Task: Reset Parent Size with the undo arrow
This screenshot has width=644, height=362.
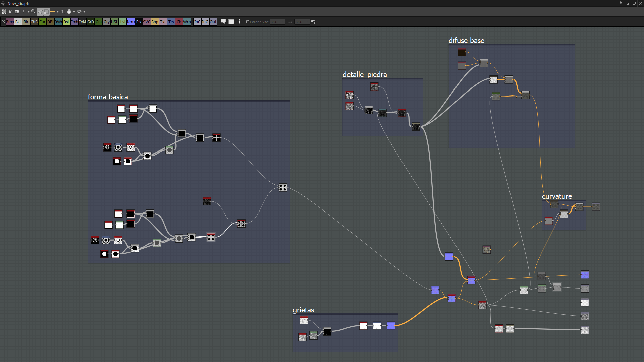Action: 313,22
